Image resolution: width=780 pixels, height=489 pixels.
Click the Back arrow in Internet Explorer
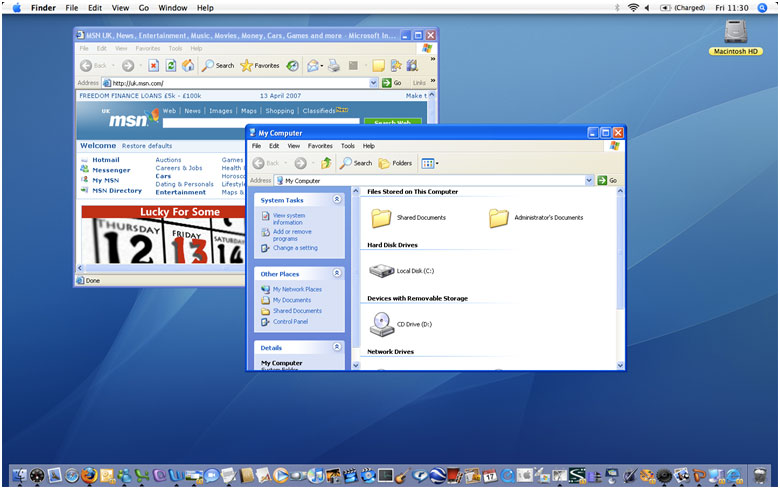[x=86, y=65]
